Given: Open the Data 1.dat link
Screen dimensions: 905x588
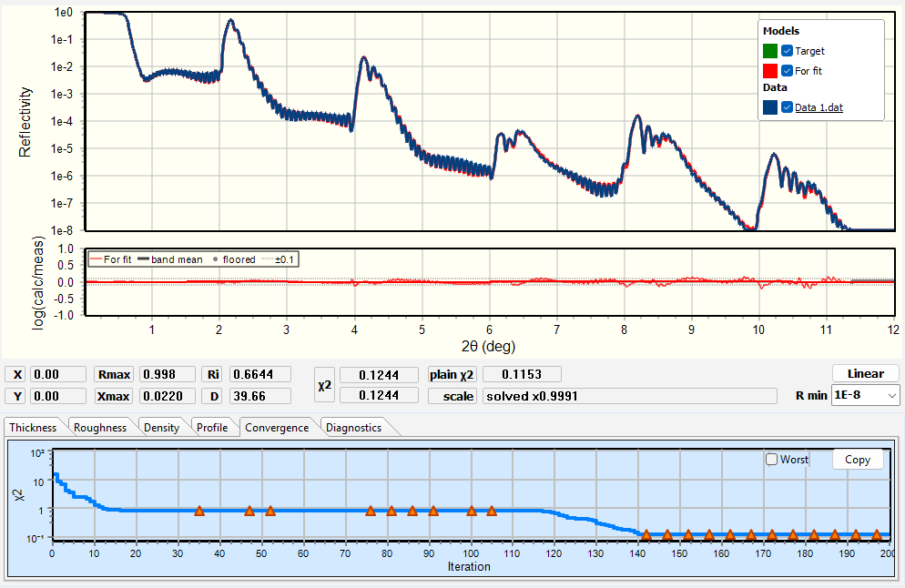Looking at the screenshot, I should point(819,107).
